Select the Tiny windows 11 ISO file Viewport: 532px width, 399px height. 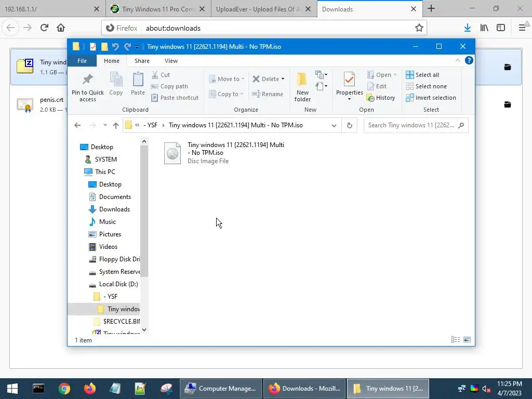coord(224,153)
